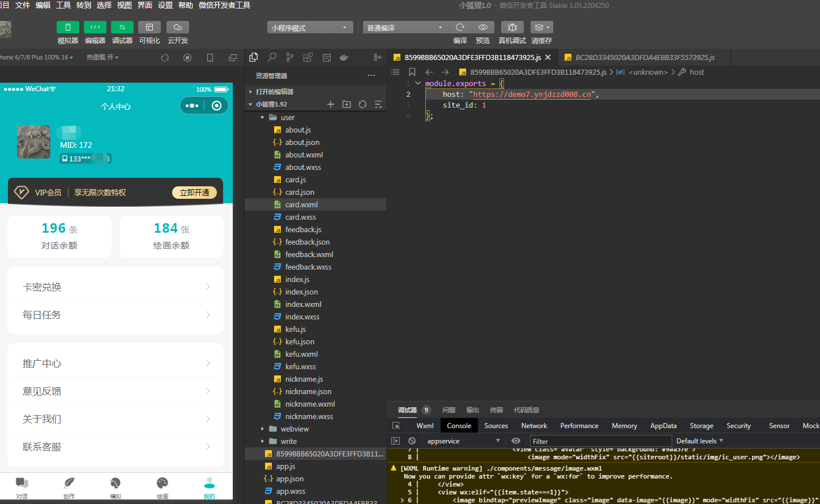
Task: Open the Extensions blocks icon
Action: point(308,57)
